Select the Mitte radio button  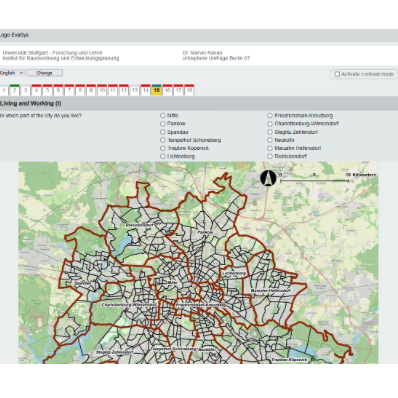pyautogui.click(x=163, y=115)
